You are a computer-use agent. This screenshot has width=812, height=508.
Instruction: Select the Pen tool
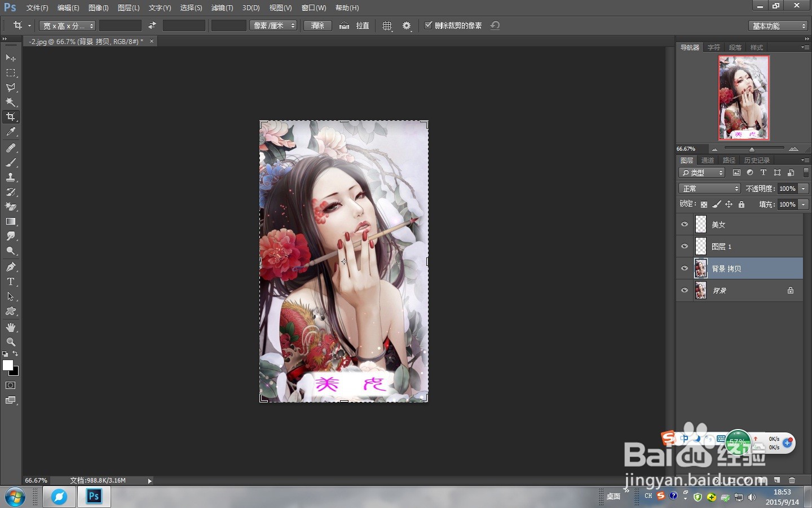[10, 266]
